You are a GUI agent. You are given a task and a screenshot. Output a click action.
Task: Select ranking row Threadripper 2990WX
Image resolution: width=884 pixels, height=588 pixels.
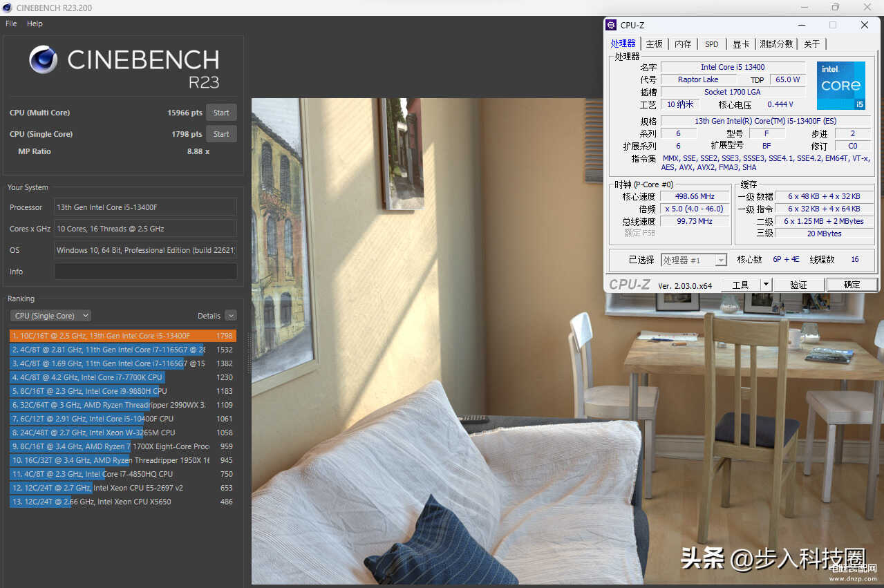[123, 405]
